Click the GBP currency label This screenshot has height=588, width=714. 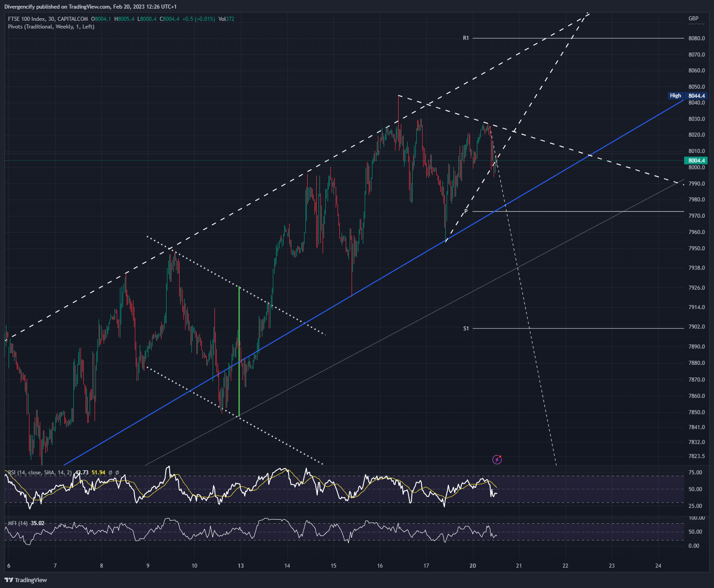693,19
